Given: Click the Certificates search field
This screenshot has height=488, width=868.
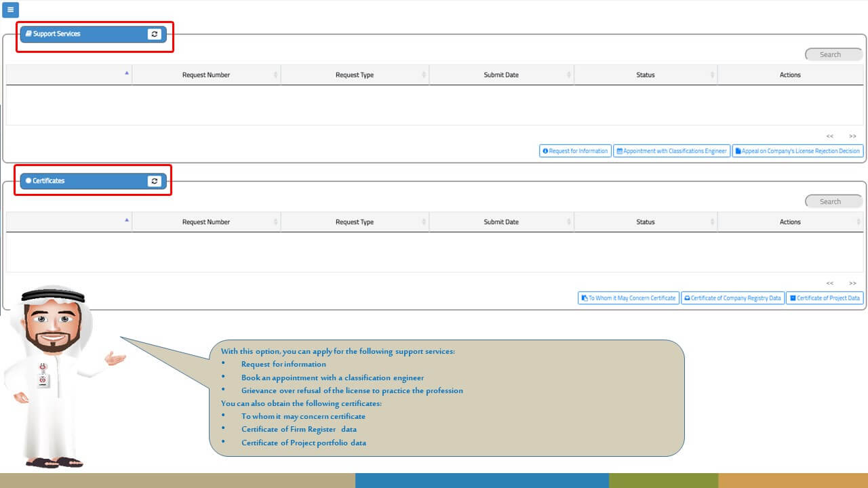Looking at the screenshot, I should [833, 201].
